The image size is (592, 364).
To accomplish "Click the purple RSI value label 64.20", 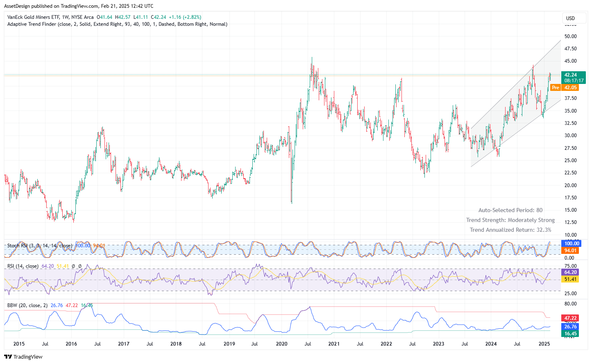I will pyautogui.click(x=570, y=272).
